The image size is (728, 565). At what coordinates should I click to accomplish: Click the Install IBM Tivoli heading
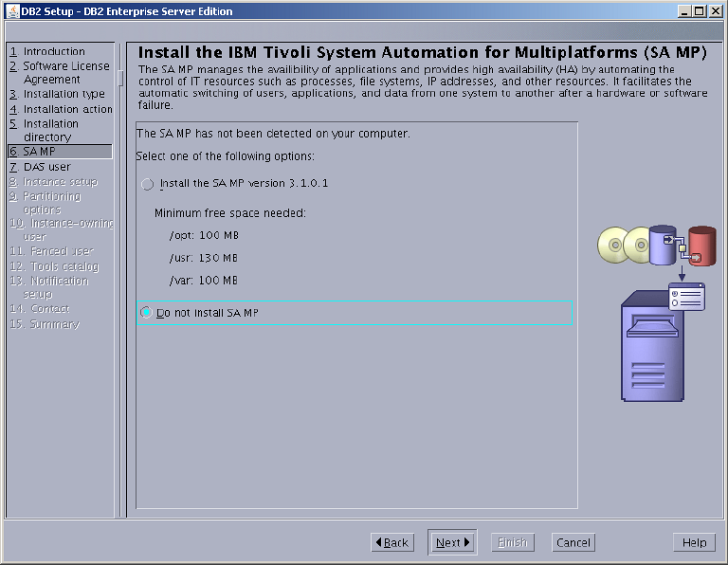(x=423, y=52)
